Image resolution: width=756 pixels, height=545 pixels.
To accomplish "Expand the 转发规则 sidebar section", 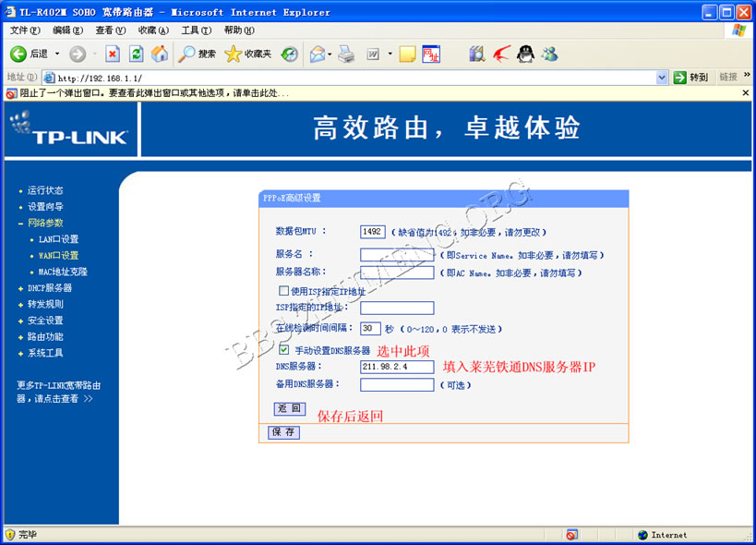I will point(20,305).
